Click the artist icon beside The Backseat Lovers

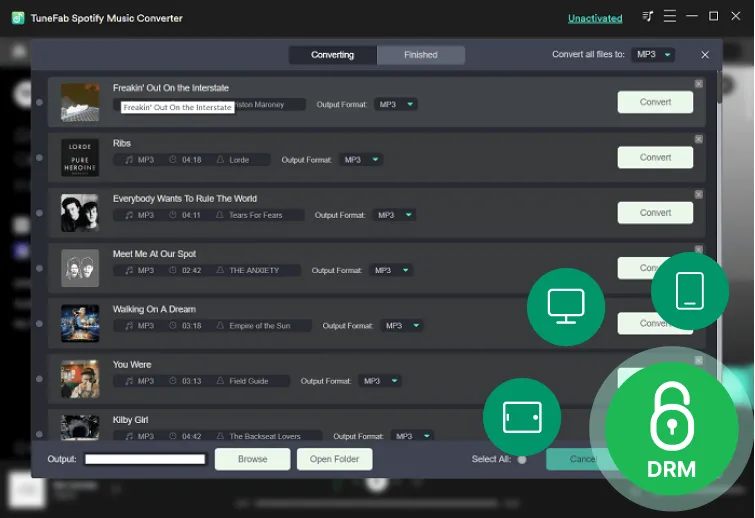point(220,436)
